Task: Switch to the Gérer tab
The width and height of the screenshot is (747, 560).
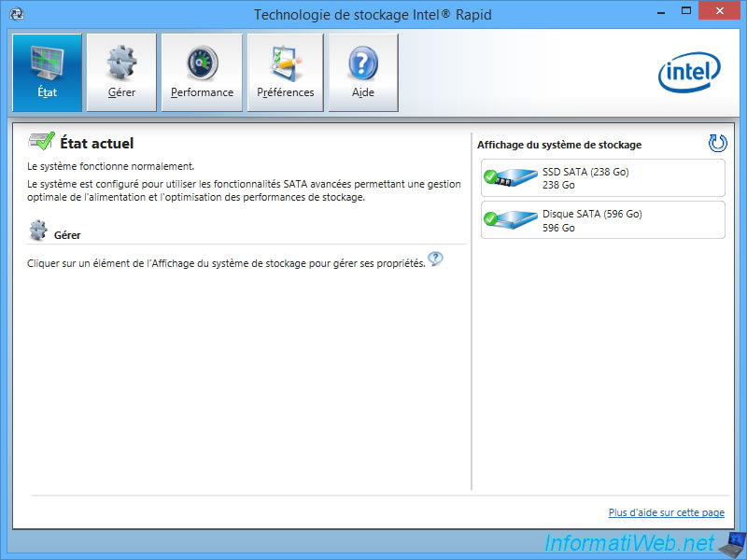Action: 121,73
